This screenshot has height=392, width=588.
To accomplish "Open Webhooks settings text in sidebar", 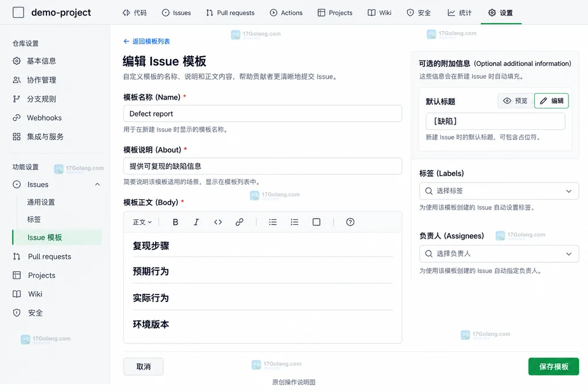I will (44, 118).
